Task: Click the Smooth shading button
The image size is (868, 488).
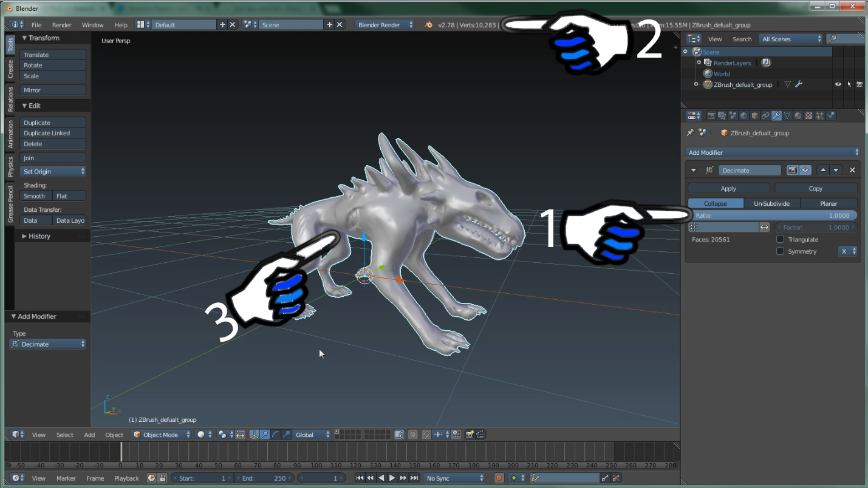Action: click(x=36, y=195)
